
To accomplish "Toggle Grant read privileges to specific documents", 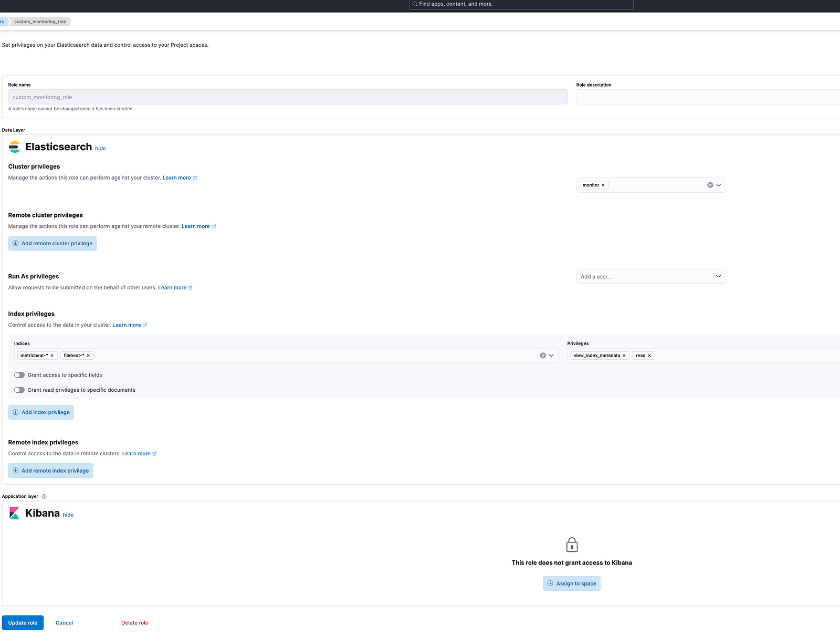I will 19,390.
